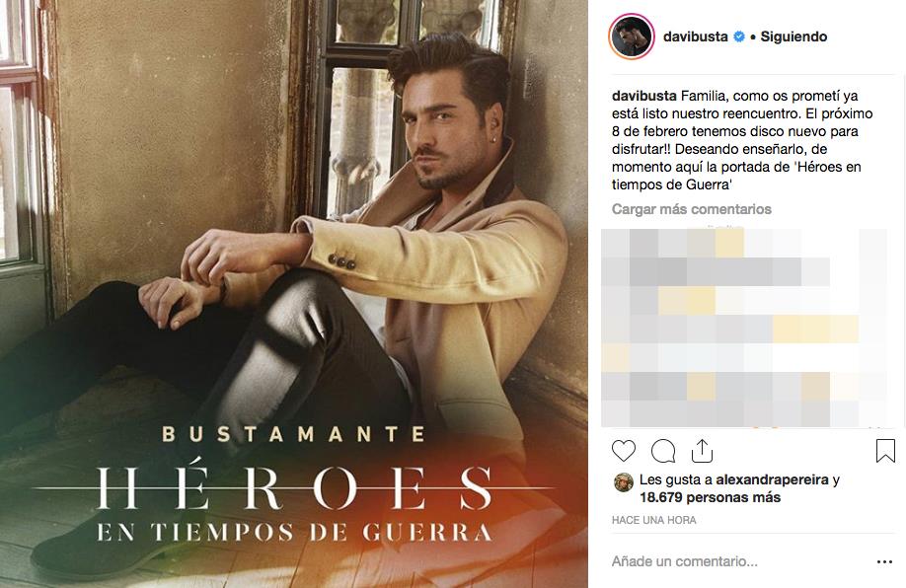
Task: Open the three dots options menu
Action: click(884, 561)
